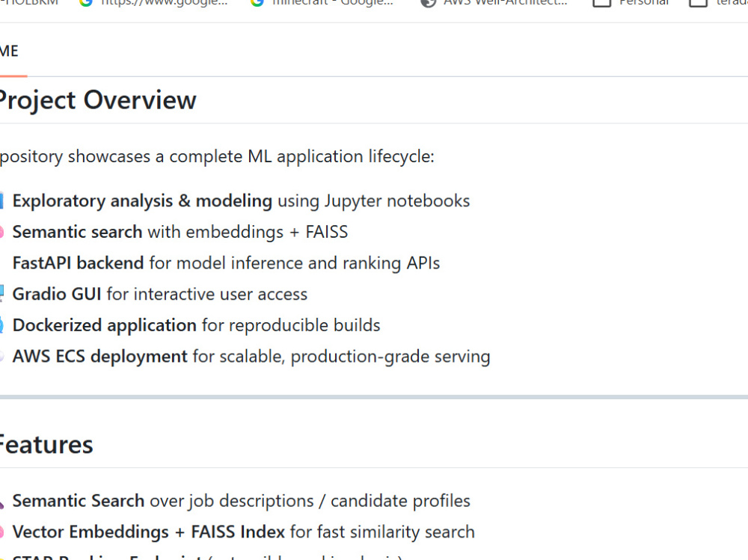
Task: Select "Semantic Search over job descriptions" line
Action: pos(242,501)
